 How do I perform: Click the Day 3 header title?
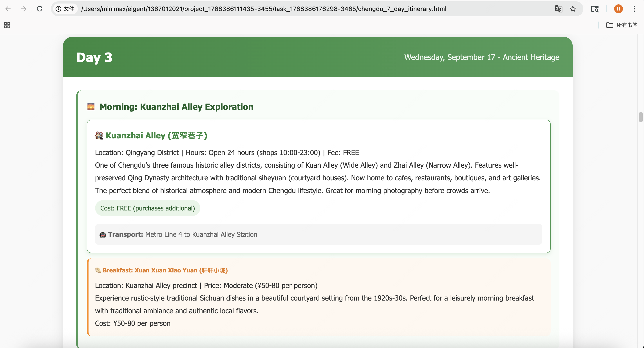[94, 57]
